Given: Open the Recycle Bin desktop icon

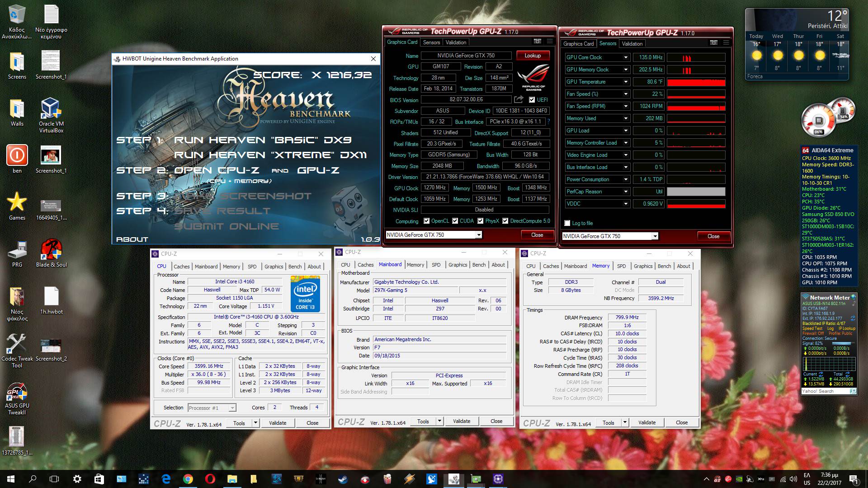Looking at the screenshot, I should (17, 22).
